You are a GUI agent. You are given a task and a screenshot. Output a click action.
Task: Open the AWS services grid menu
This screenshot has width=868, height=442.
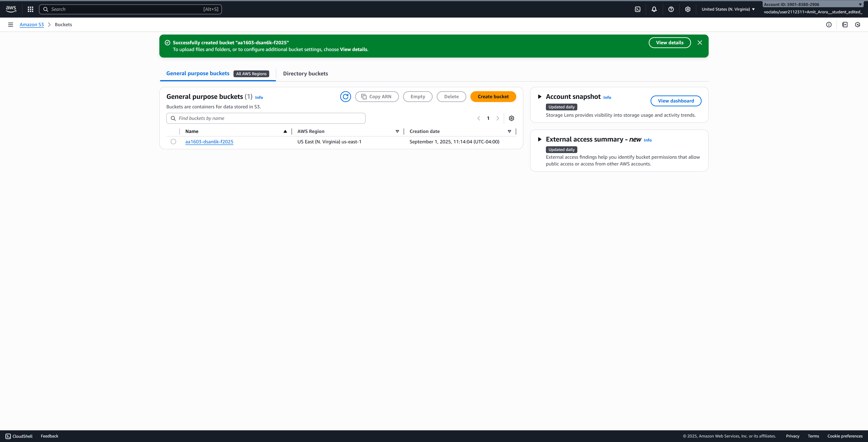(x=30, y=9)
